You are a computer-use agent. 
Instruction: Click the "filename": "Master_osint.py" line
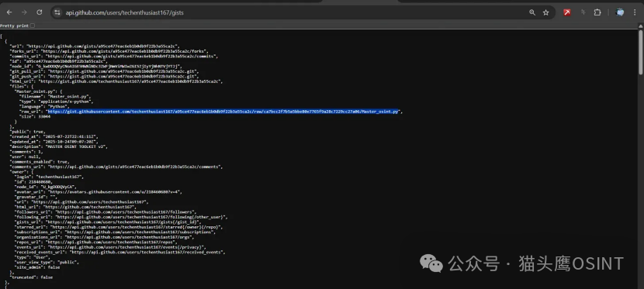coord(55,96)
